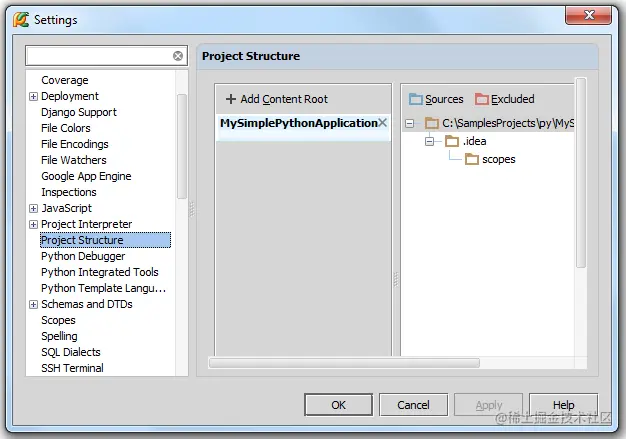Expand the Project Interpreter node
This screenshot has width=626, height=439.
click(x=34, y=224)
